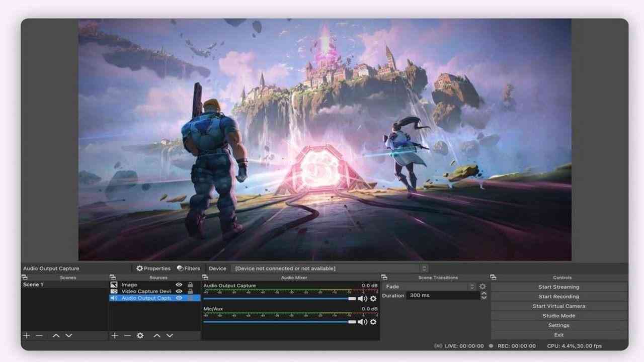The image size is (644, 362).
Task: Remove source using the minus icon
Action: 127,335
